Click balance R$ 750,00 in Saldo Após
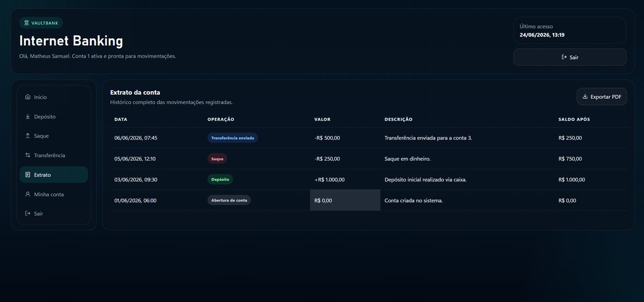Screen dimensions: 644x302 (x=570, y=159)
